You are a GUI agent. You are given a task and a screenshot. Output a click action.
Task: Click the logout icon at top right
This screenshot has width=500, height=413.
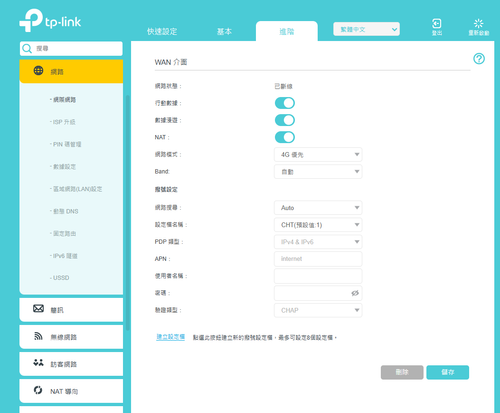click(437, 23)
